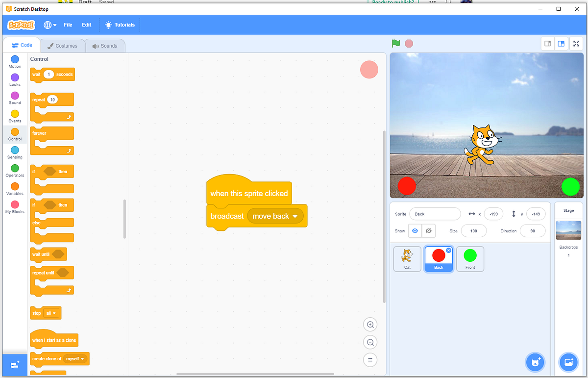Open the Add Extension panel
The image size is (588, 378).
click(x=14, y=365)
